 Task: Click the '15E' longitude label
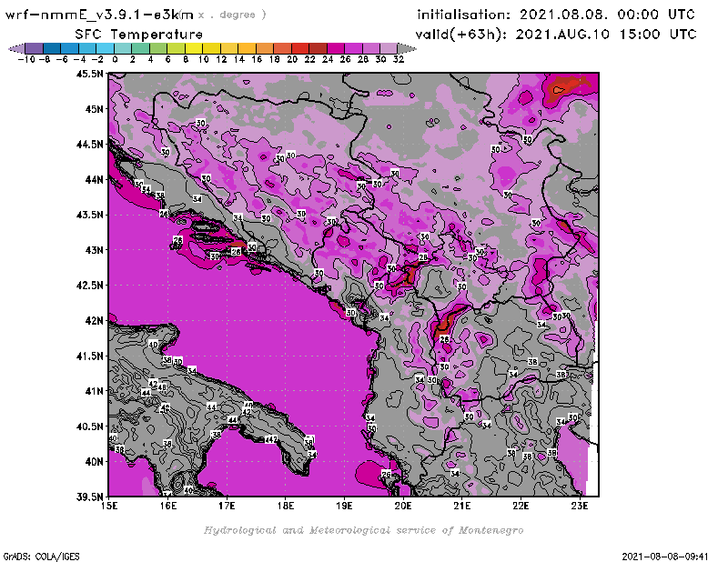point(109,506)
